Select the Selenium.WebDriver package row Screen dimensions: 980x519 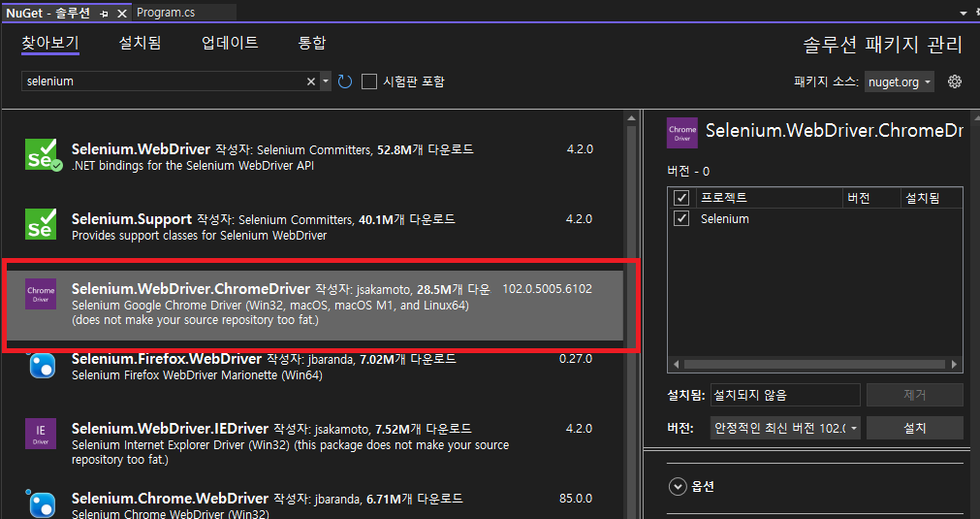click(314, 157)
